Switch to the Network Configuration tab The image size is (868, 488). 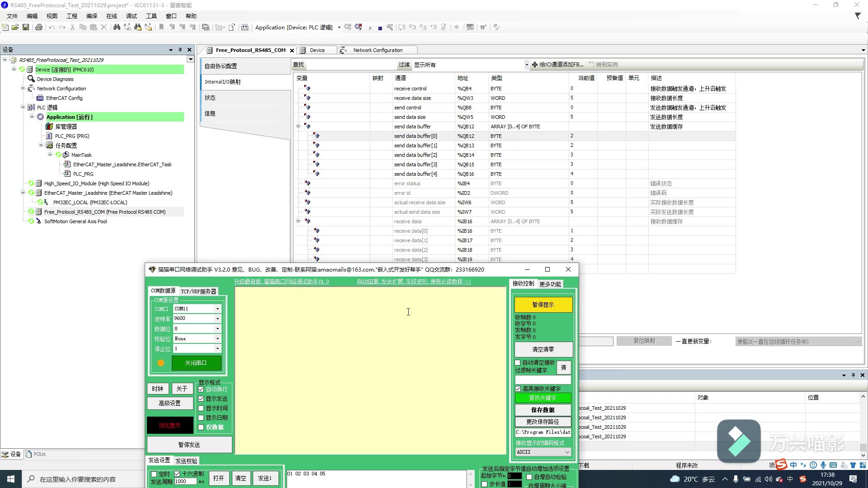pos(377,50)
